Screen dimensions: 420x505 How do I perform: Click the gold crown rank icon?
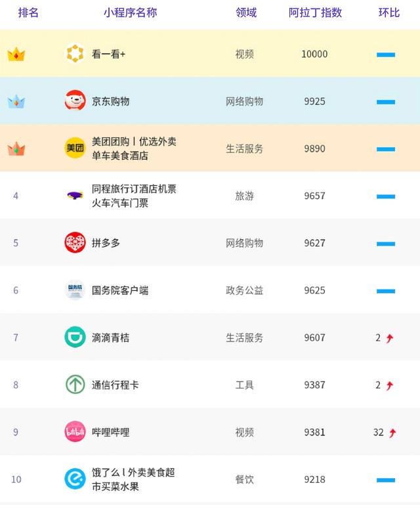click(x=16, y=55)
